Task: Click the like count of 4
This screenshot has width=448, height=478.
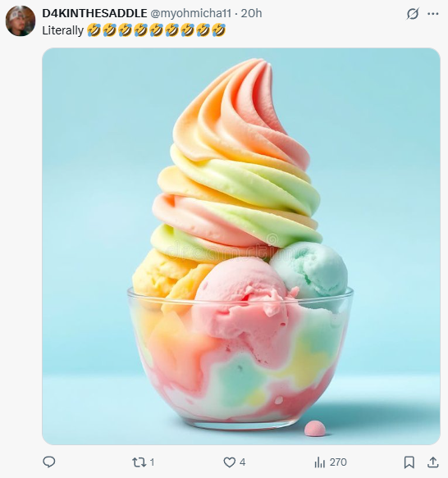Action: [242, 462]
